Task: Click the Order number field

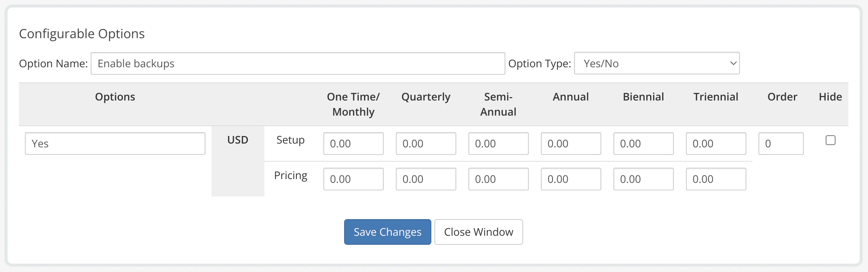Action: pyautogui.click(x=781, y=144)
